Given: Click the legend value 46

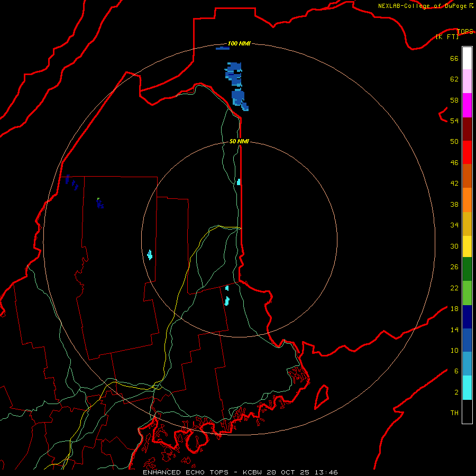Looking at the screenshot, I should (x=454, y=163).
